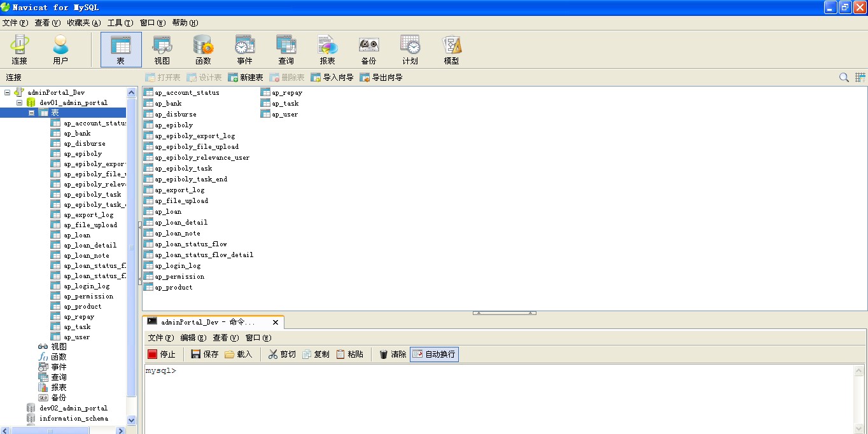This screenshot has width=868, height=434.
Task: Open the 帮助 menu
Action: click(x=185, y=23)
